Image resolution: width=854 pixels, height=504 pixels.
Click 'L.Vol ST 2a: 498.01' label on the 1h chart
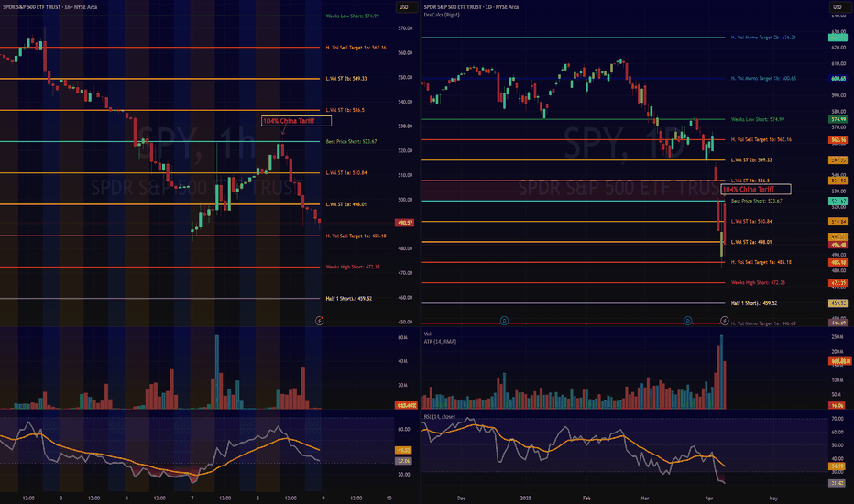pos(346,204)
